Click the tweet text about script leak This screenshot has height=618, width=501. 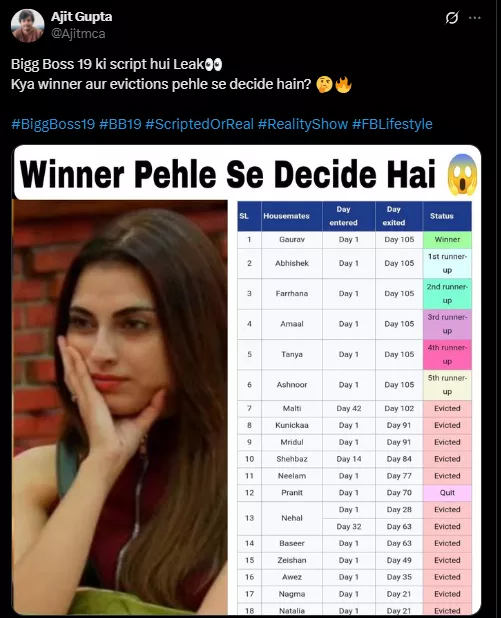(181, 74)
